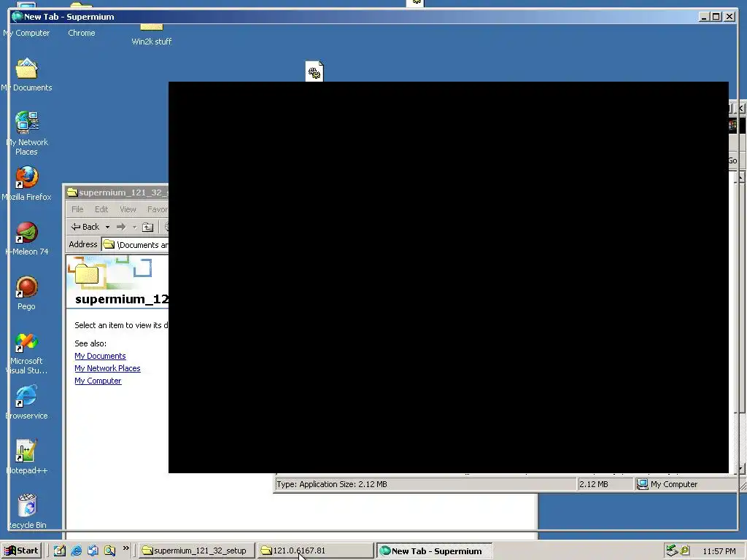
Task: Click the folder icon in the supermium window title bar
Action: [x=72, y=192]
